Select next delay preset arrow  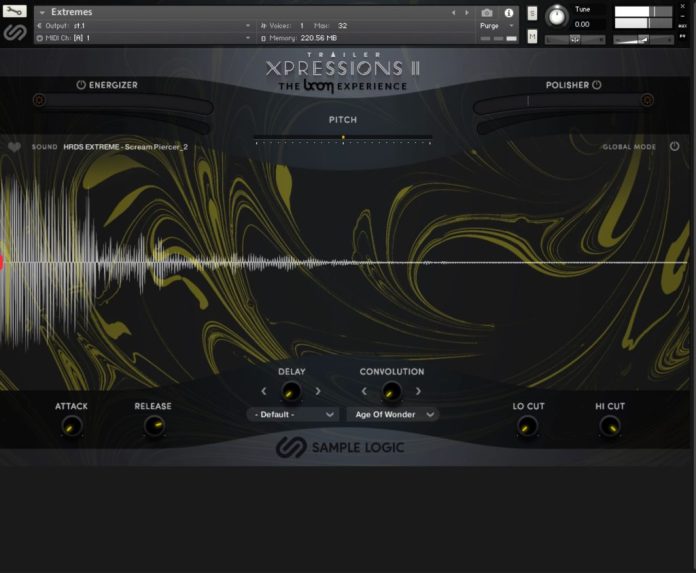(x=318, y=391)
